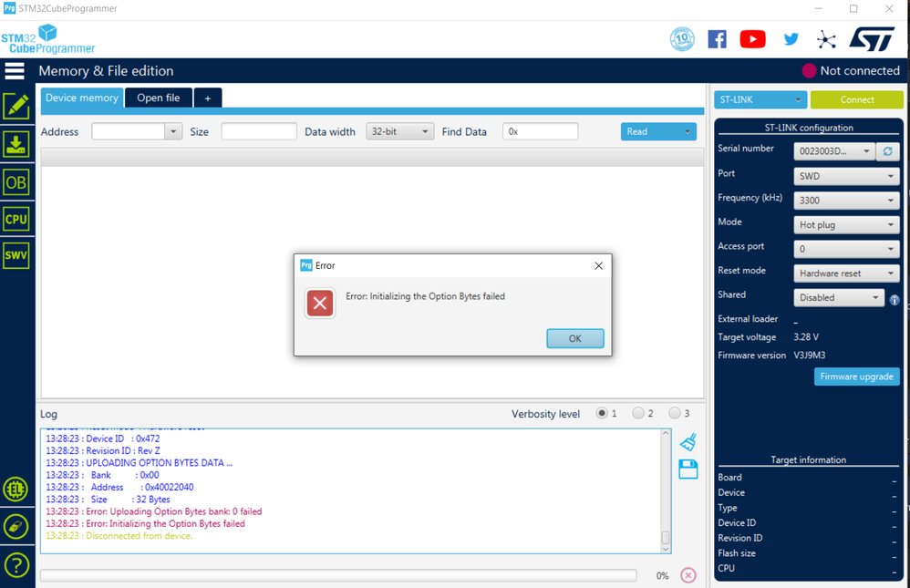The height and width of the screenshot is (588, 910).
Task: Clear the log with broom icon
Action: point(688,442)
